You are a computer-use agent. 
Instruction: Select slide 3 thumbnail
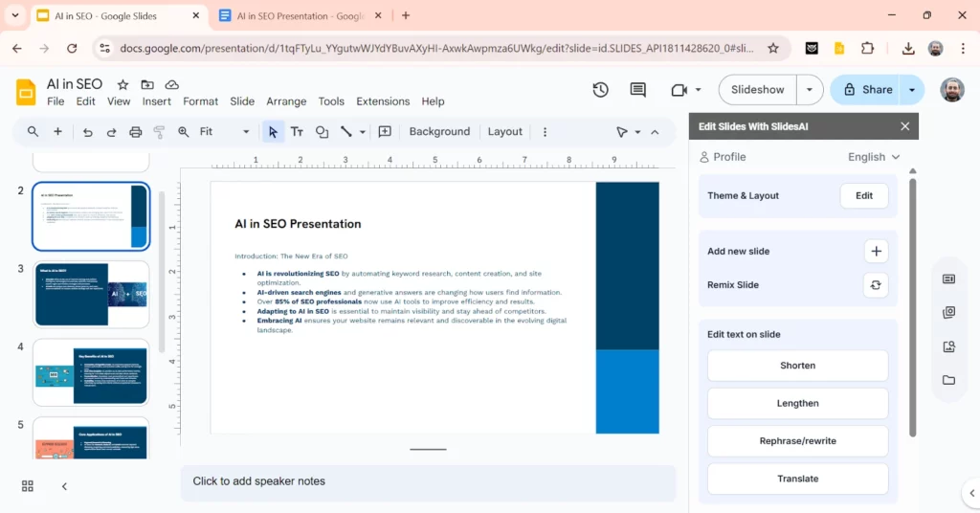(91, 295)
